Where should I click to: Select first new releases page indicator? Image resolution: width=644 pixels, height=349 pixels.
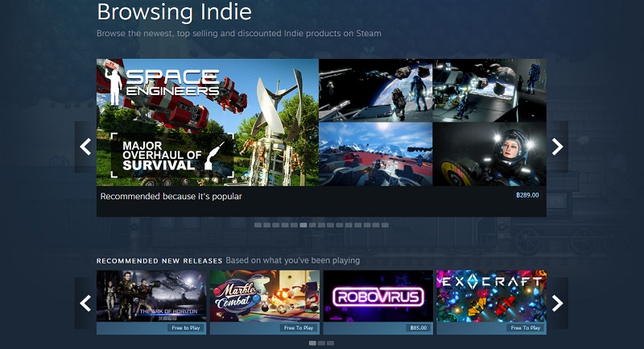[312, 343]
